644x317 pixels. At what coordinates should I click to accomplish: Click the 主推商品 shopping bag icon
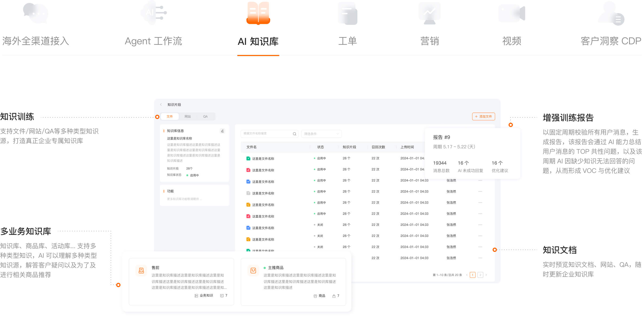253,271
